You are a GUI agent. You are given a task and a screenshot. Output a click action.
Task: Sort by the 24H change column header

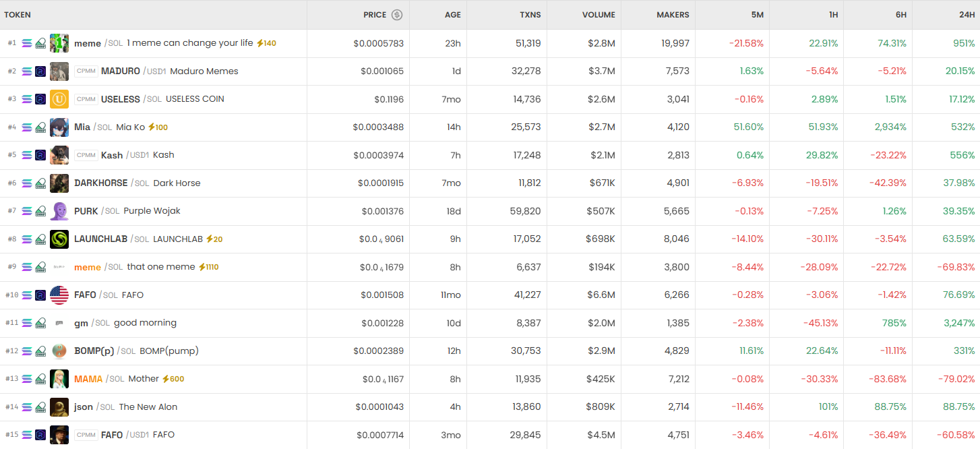click(967, 15)
